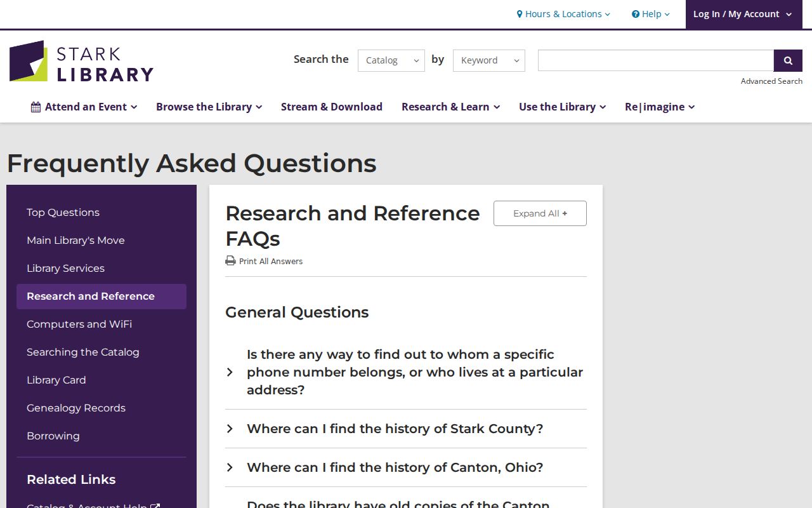This screenshot has height=508, width=812.
Task: Open the Browse the Library menu
Action: 209,107
